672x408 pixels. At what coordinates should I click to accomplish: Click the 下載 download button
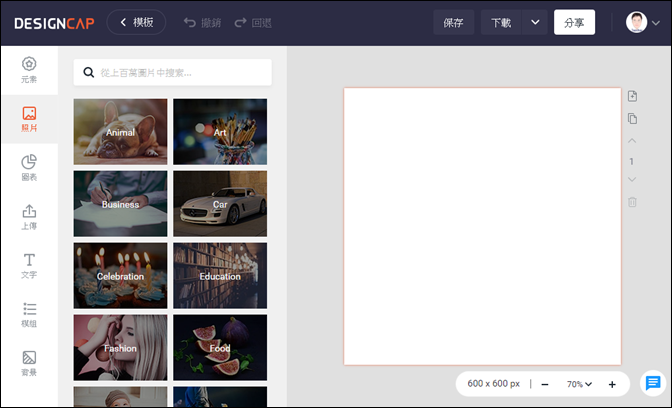501,22
